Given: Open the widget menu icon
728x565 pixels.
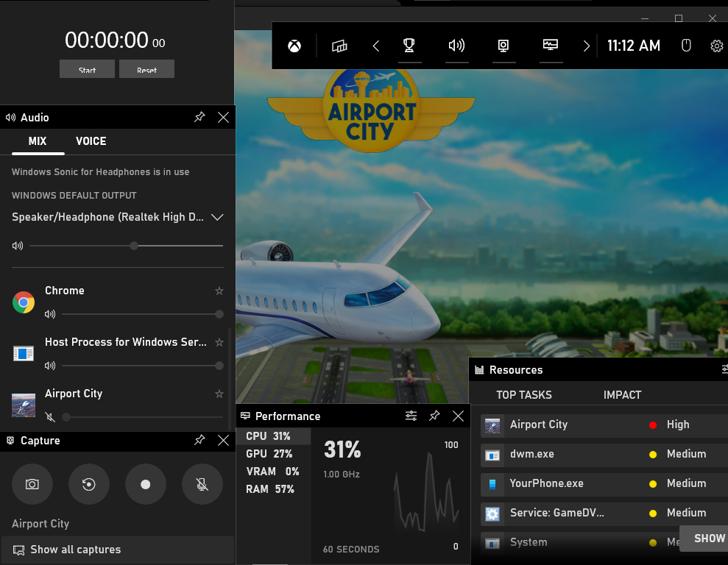Looking at the screenshot, I should [x=339, y=46].
